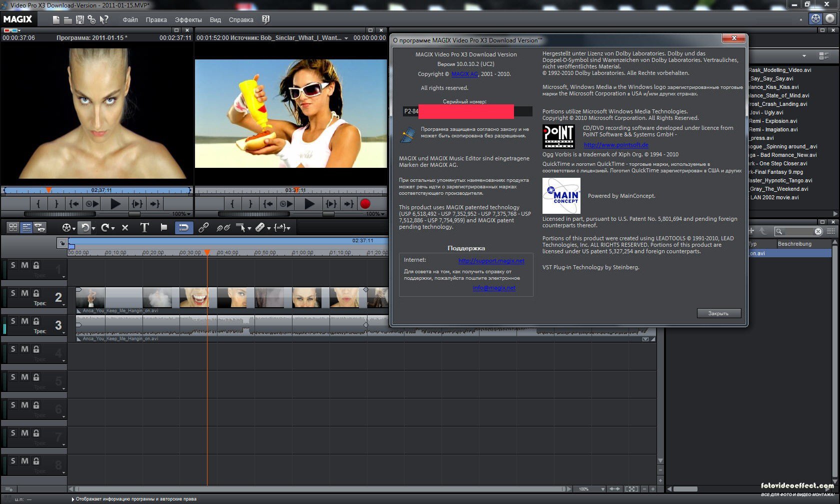Screen dimensions: 840x504
Task: Undo last action with curved arrow icon
Action: 85,227
